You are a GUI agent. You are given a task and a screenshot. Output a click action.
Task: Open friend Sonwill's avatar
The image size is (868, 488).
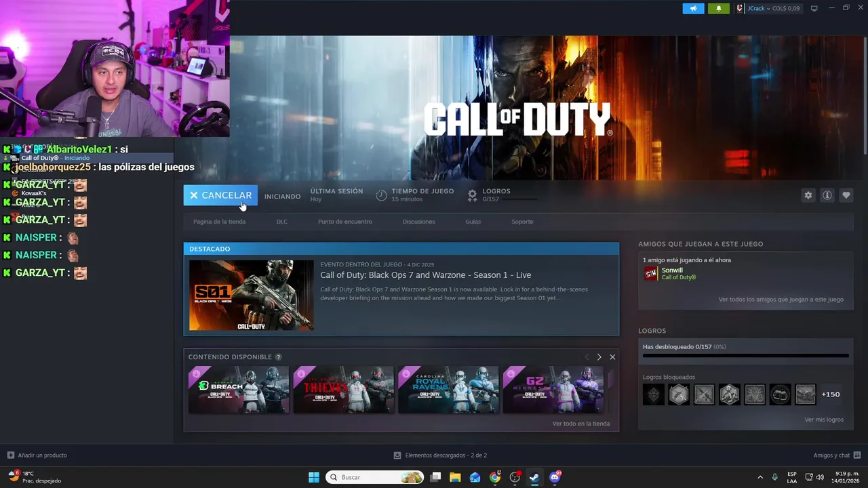tap(651, 273)
